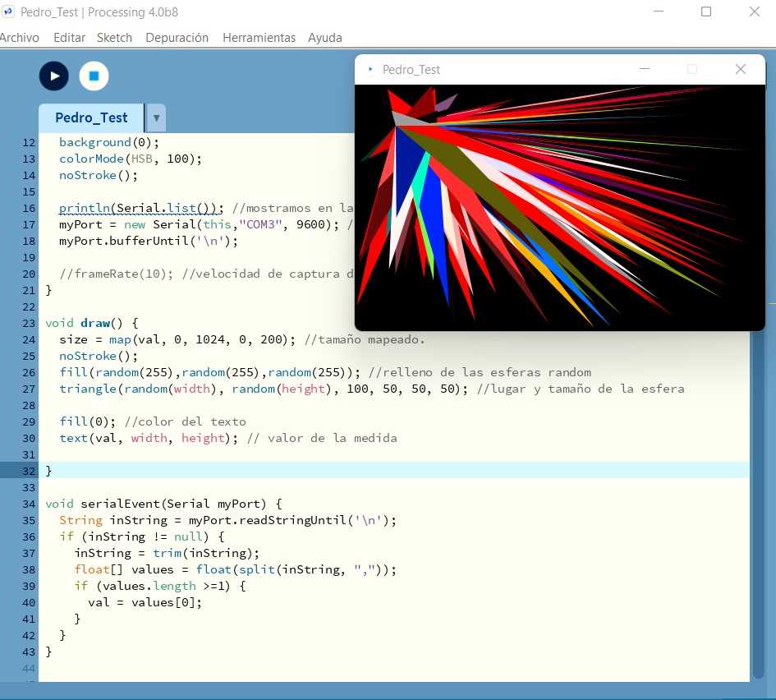
Task: Click the Processing app icon in title bar
Action: point(7,12)
